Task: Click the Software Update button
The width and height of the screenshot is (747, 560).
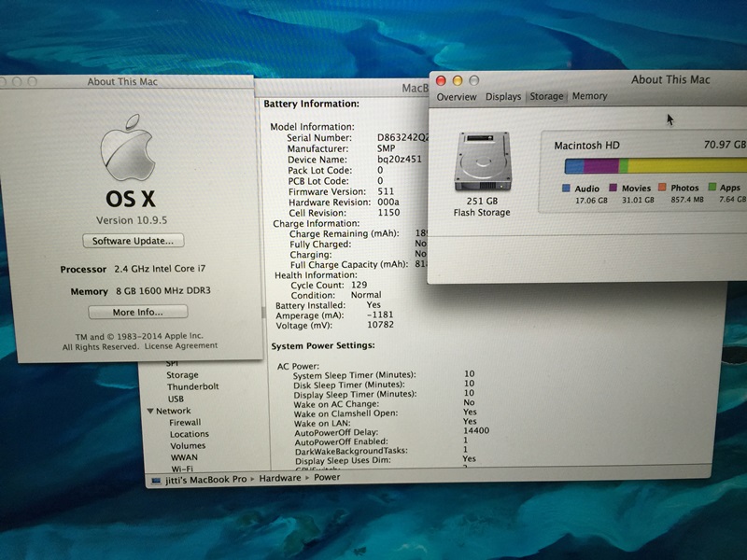Action: (x=133, y=241)
